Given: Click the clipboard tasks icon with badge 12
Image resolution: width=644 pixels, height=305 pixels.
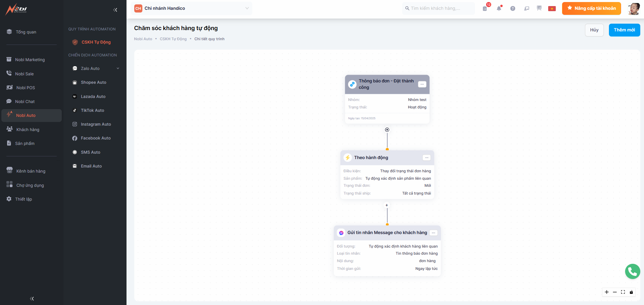Looking at the screenshot, I should (485, 8).
